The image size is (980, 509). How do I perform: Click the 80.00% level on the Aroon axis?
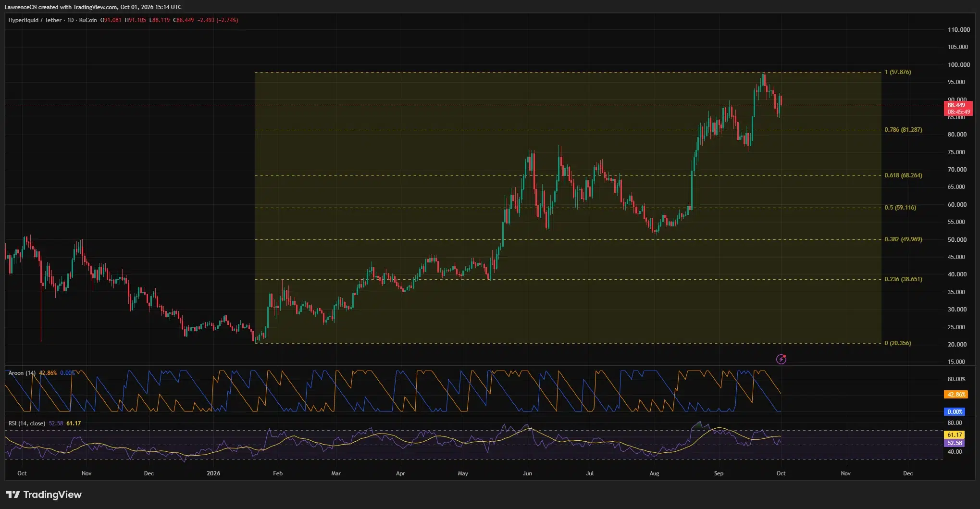point(956,379)
